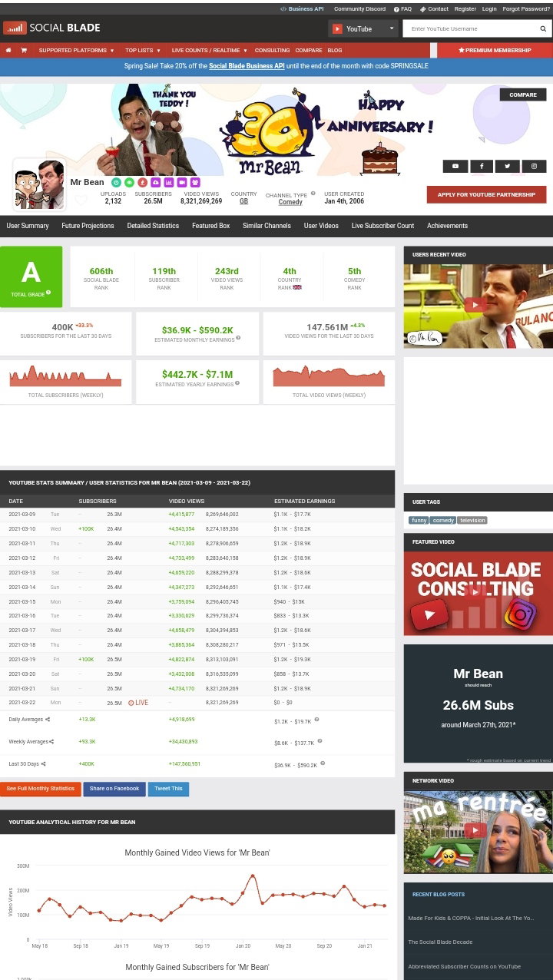Screen dimensions: 553x980
Task: Focus the Enter YouTube Username field
Action: coord(469,28)
